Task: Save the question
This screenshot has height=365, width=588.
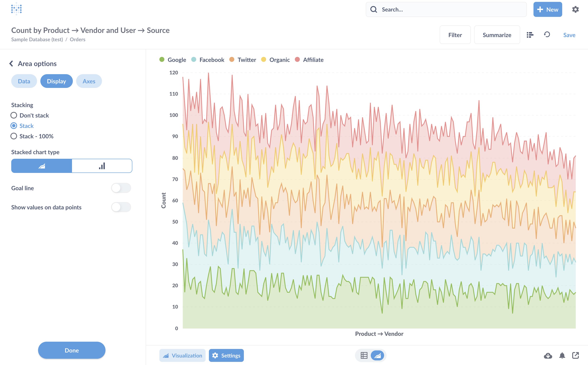Action: (569, 35)
